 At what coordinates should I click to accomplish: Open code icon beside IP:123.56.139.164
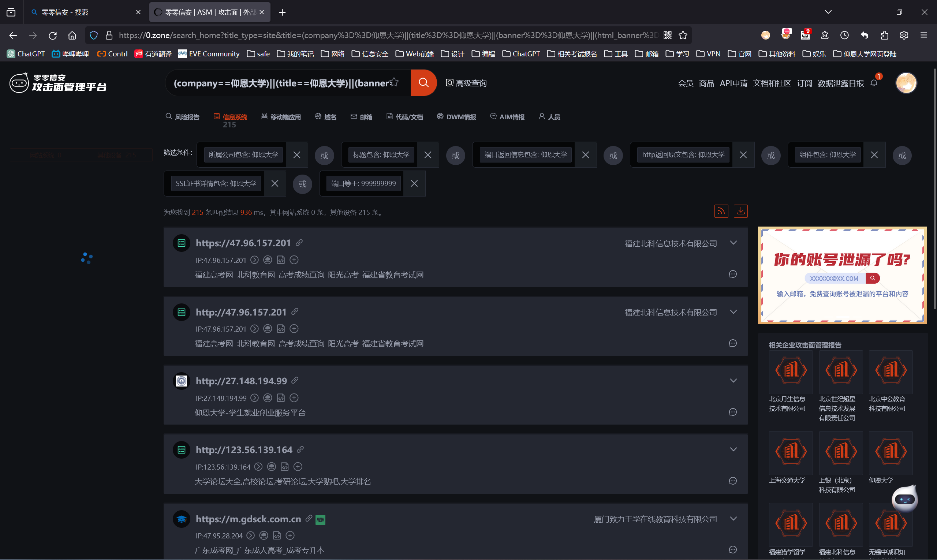[x=284, y=467]
